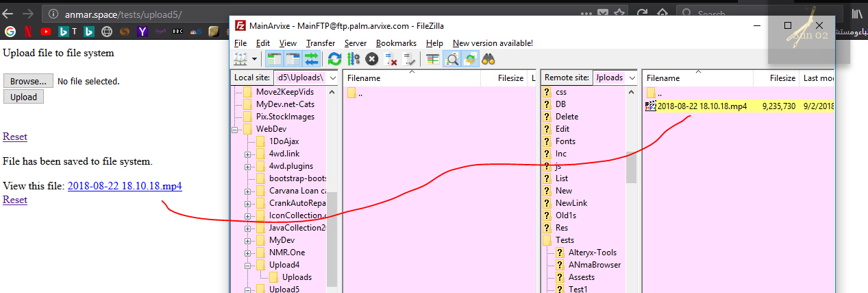
Task: Open the Transfer menu
Action: pos(320,43)
